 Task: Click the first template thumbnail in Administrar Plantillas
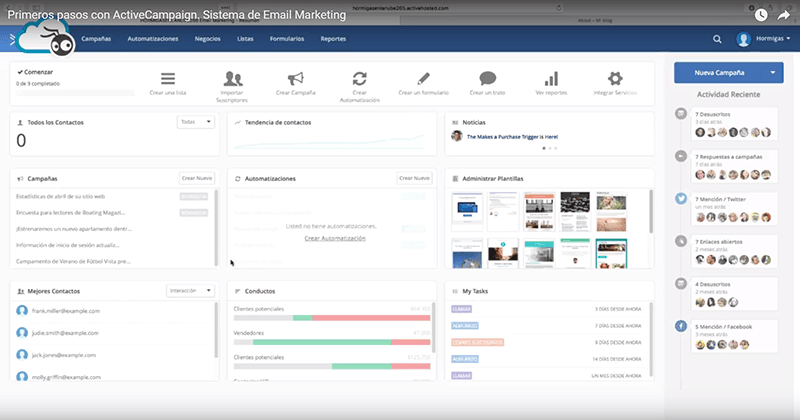pyautogui.click(x=467, y=211)
